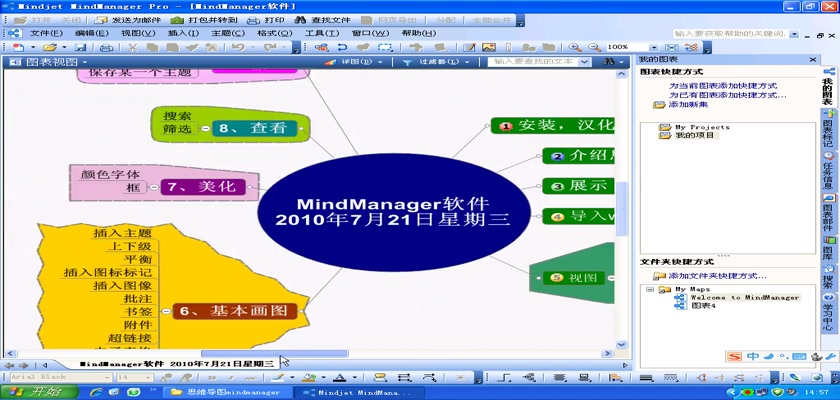Click the Insert relationship arrow icon
This screenshot has height=400, width=840.
click(342, 47)
